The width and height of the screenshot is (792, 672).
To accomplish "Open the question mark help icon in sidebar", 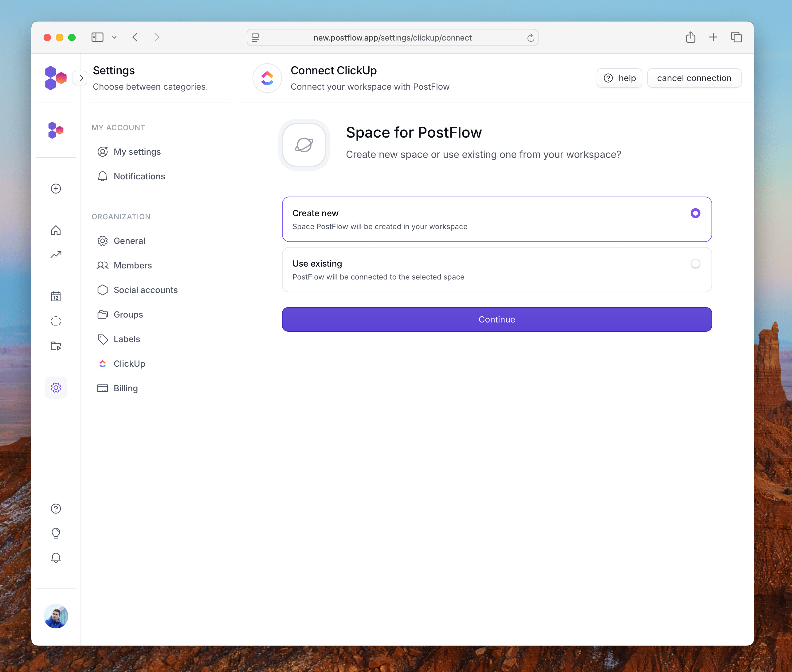I will click(x=56, y=509).
